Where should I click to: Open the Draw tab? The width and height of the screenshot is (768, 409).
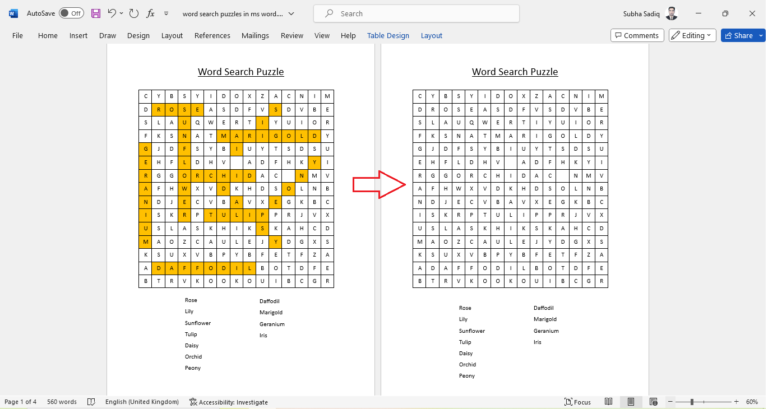coord(107,35)
